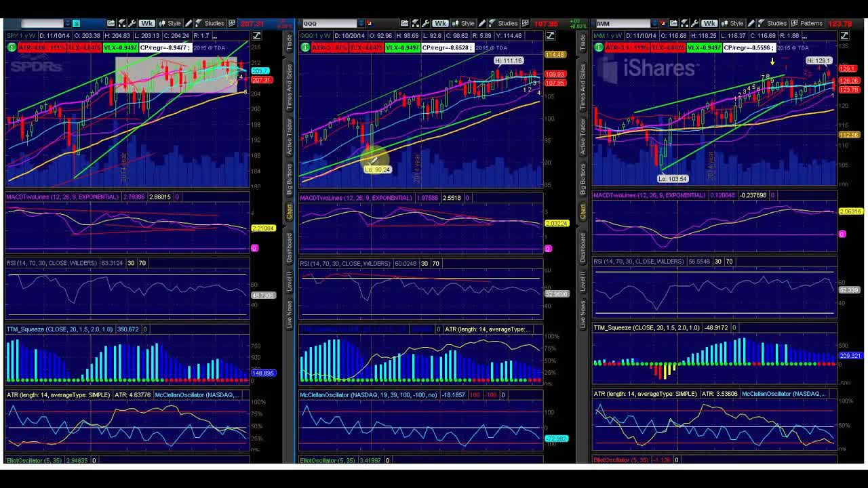Click the McClellanOscillator study title under QQQ chart
Viewport: 868px width, 488px height.
(369, 394)
